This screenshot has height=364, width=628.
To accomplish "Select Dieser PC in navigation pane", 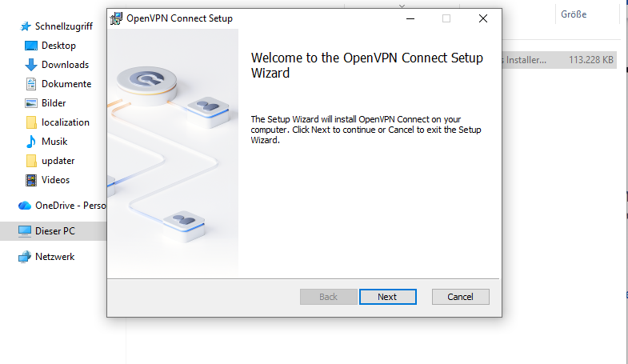I will tap(54, 231).
